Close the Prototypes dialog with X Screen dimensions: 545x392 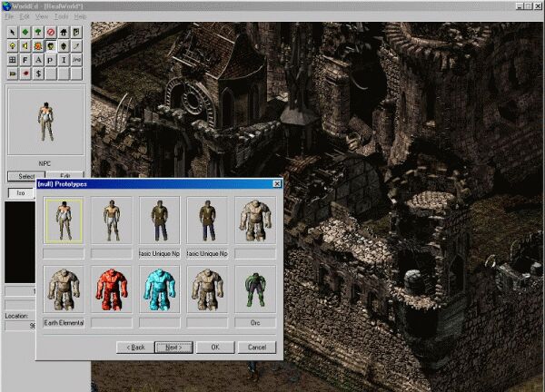277,183
